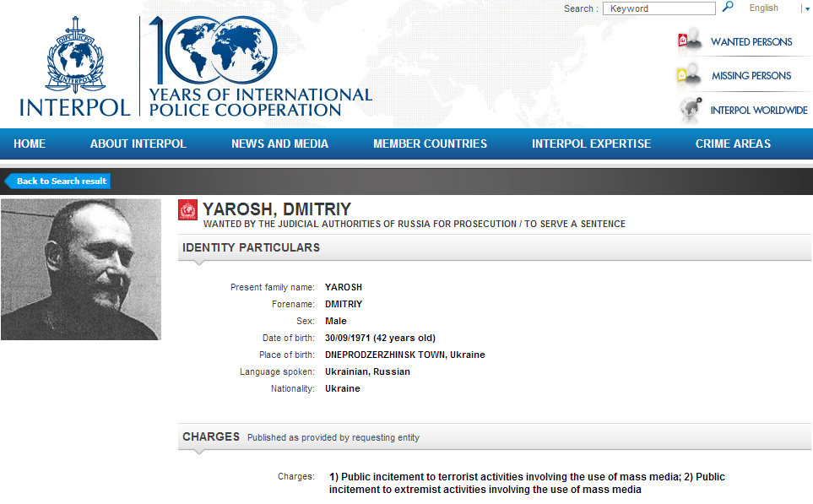Viewport: 813px width, 504px height.
Task: Click the search magnifier icon
Action: click(728, 7)
